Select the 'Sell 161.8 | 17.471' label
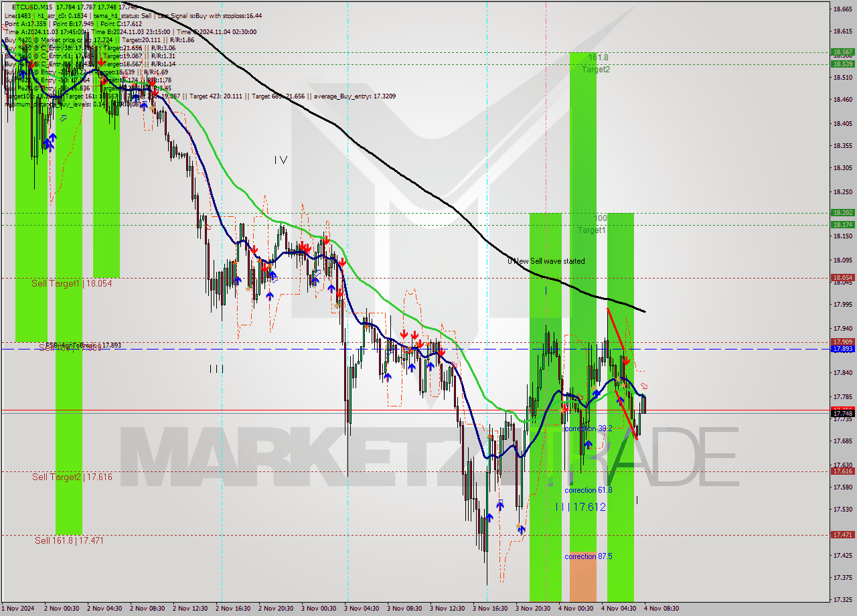The image size is (857, 616). [x=69, y=540]
